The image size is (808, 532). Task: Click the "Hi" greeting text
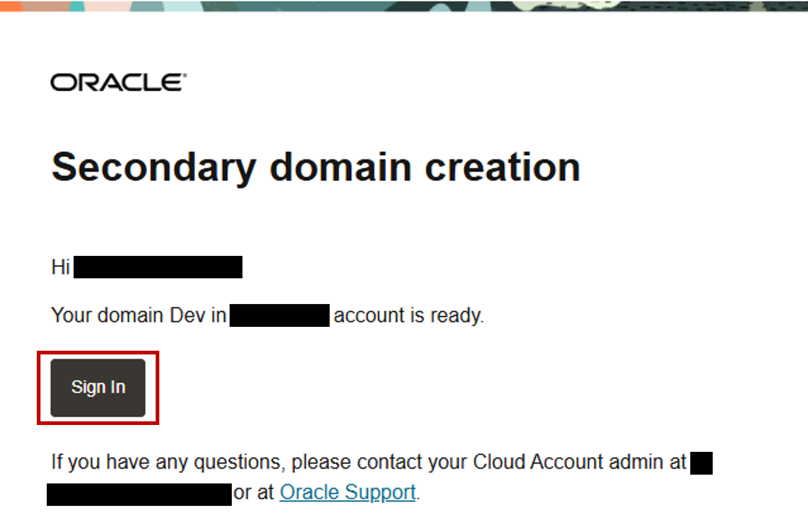click(x=61, y=267)
